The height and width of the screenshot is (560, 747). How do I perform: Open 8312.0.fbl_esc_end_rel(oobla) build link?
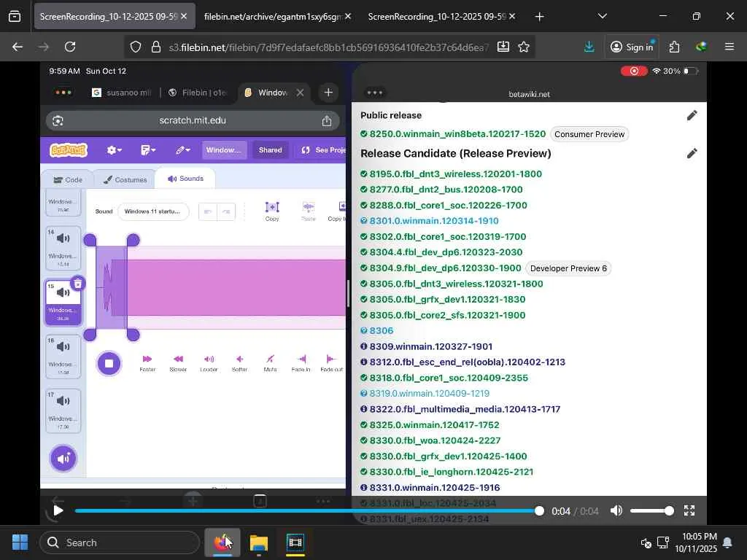[x=467, y=362]
